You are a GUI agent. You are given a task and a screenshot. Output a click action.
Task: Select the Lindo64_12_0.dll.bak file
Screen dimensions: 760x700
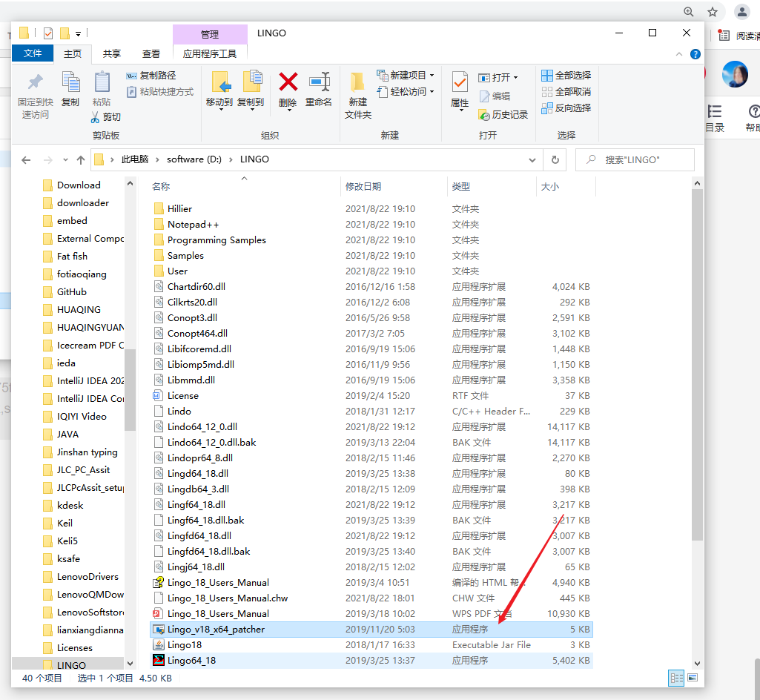371,442
